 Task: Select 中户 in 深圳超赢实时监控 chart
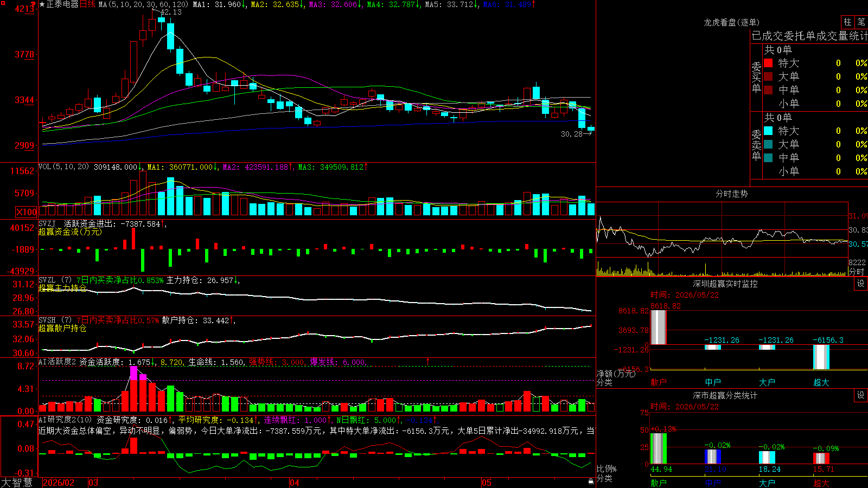(713, 382)
